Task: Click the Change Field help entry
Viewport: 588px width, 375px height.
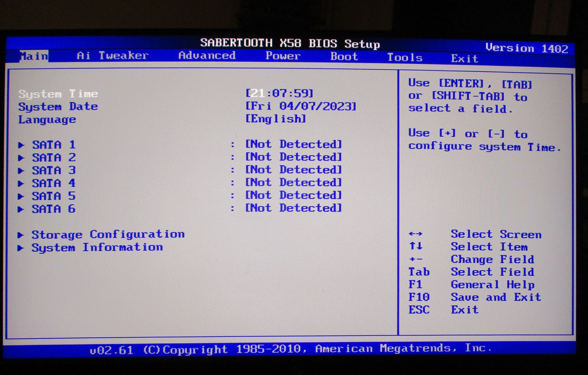Action: pyautogui.click(x=493, y=260)
